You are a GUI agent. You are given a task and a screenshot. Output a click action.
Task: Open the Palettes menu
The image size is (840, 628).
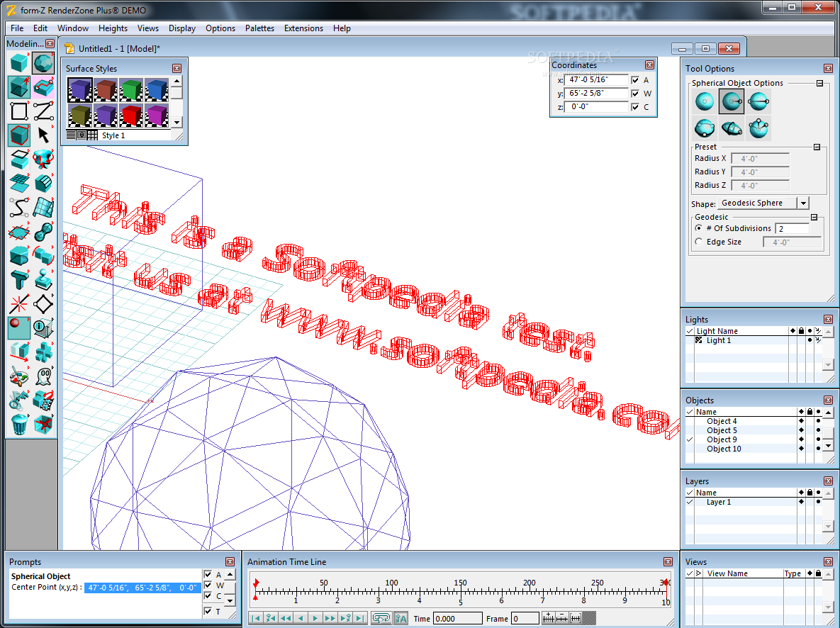tap(260, 28)
